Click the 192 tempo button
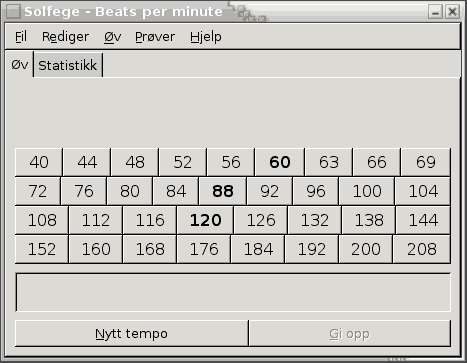 click(312, 249)
